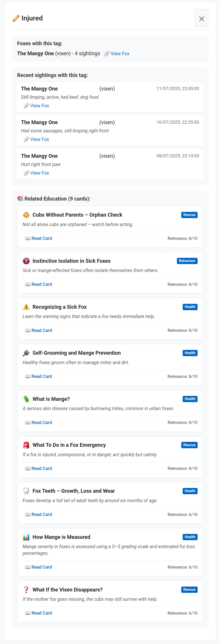This screenshot has width=220, height=644.
Task: Read the What If the Vixen Disappears card
Action: tap(41, 613)
